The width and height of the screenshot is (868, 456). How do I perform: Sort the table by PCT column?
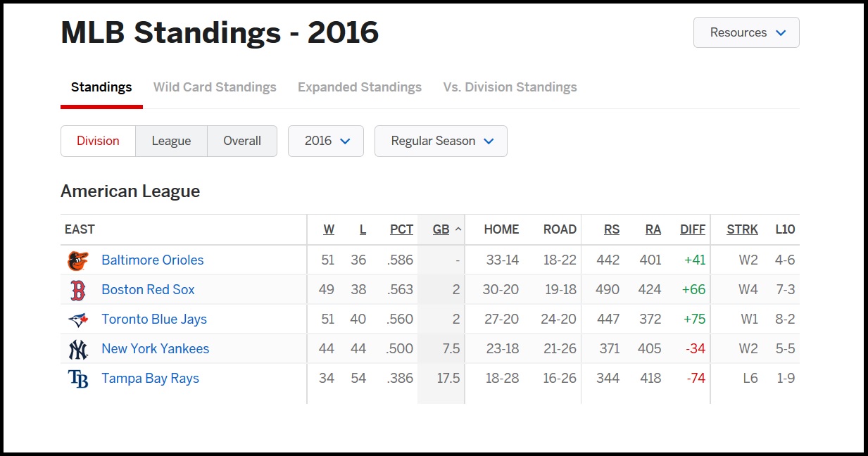401,229
